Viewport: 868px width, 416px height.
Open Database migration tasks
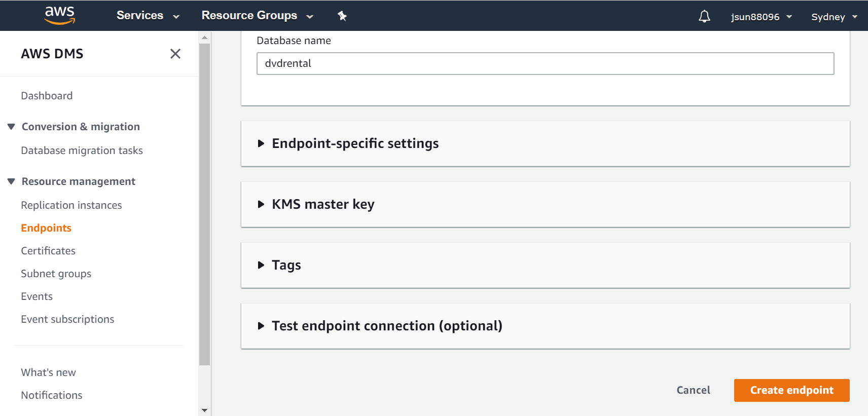pyautogui.click(x=82, y=150)
